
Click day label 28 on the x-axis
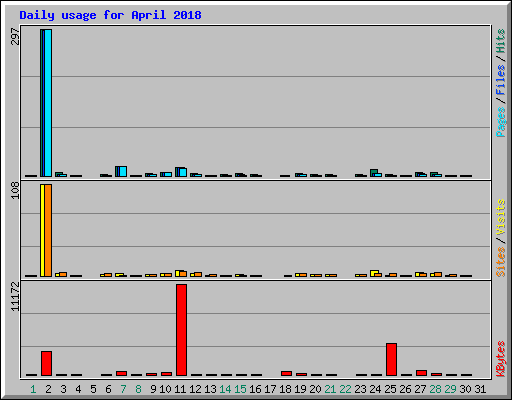[x=435, y=389]
